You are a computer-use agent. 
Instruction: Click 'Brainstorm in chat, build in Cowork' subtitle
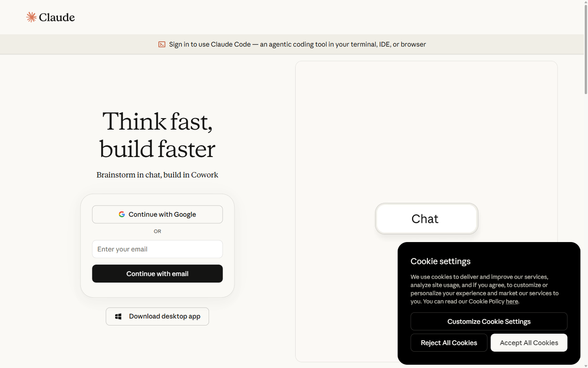click(x=157, y=175)
